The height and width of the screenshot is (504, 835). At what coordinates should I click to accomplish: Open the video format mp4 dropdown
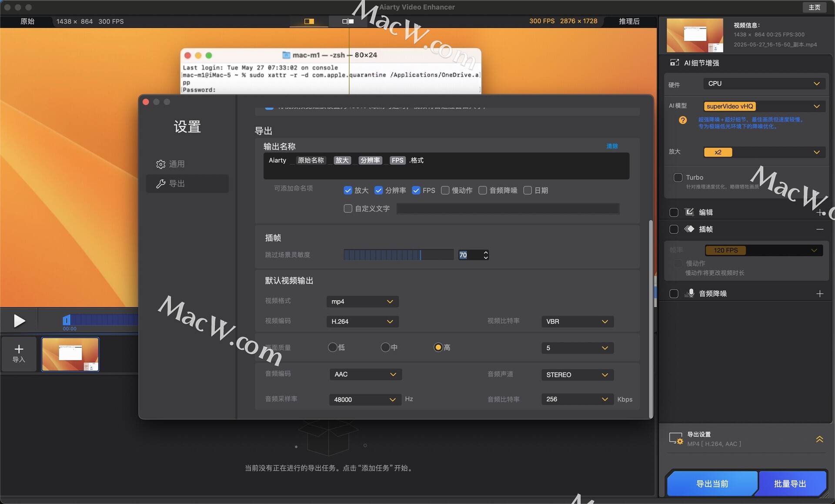click(362, 302)
